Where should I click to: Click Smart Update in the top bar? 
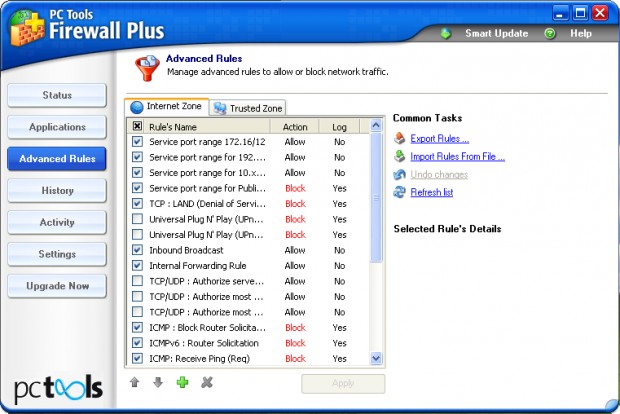click(x=497, y=34)
